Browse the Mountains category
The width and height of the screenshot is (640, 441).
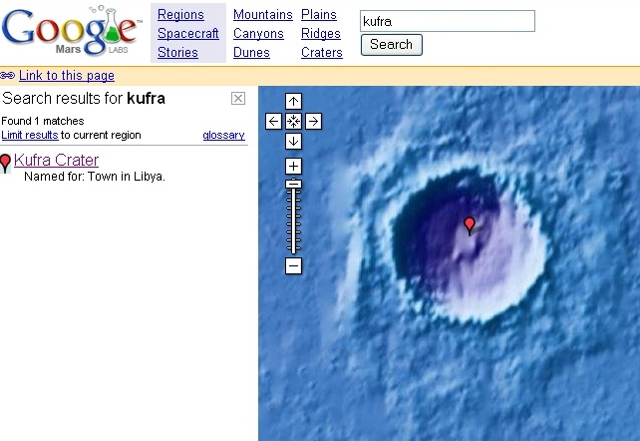point(263,14)
